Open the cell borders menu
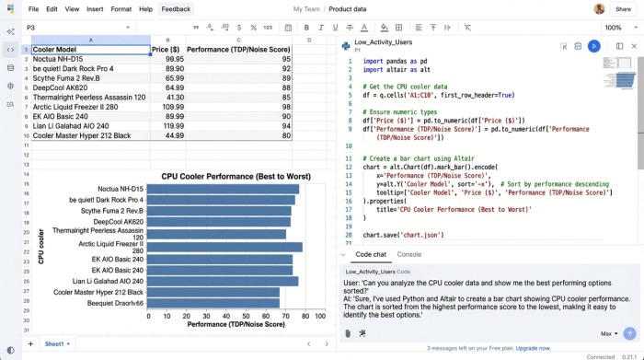The width and height of the screenshot is (644, 360). pyautogui.click(x=398, y=28)
